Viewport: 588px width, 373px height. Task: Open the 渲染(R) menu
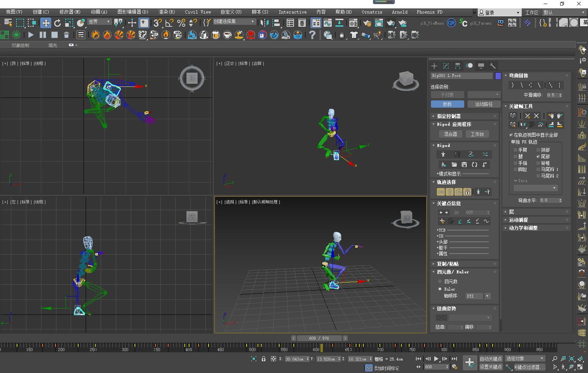pyautogui.click(x=167, y=12)
